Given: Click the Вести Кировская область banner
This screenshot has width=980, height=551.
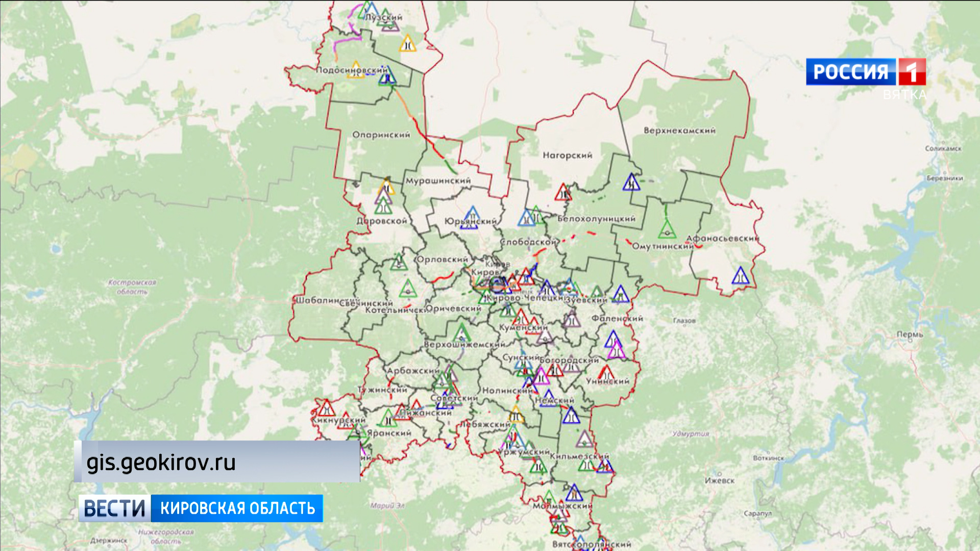Looking at the screenshot, I should click(x=201, y=508).
